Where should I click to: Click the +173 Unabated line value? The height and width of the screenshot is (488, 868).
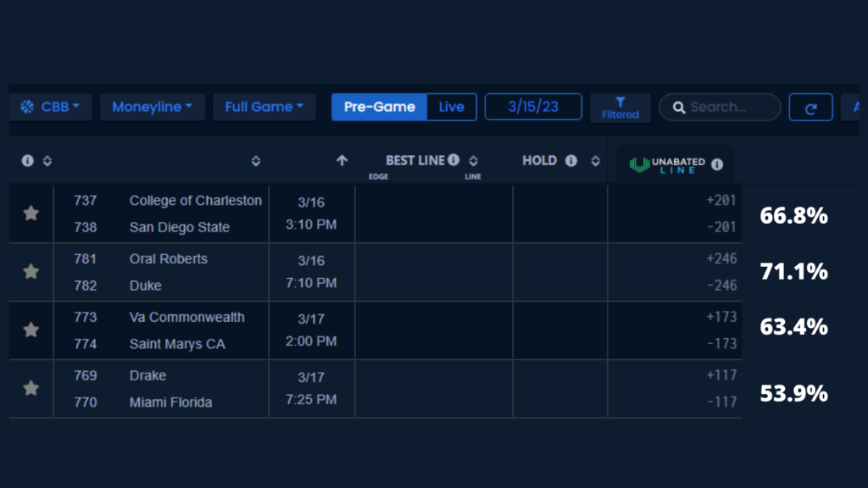pos(721,317)
